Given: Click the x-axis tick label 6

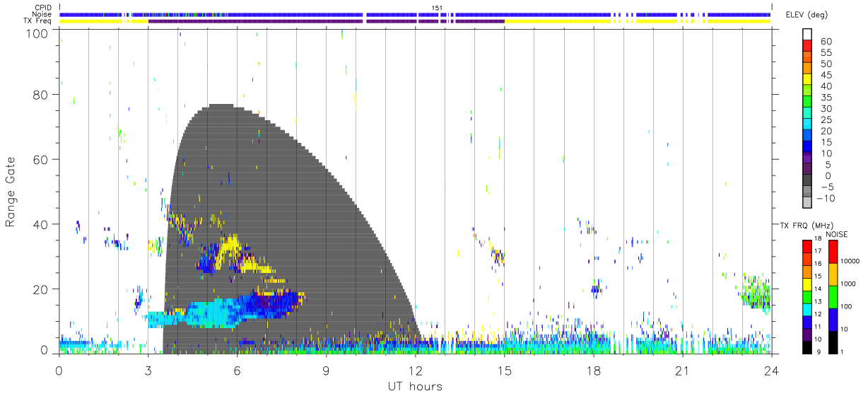Looking at the screenshot, I should [237, 370].
